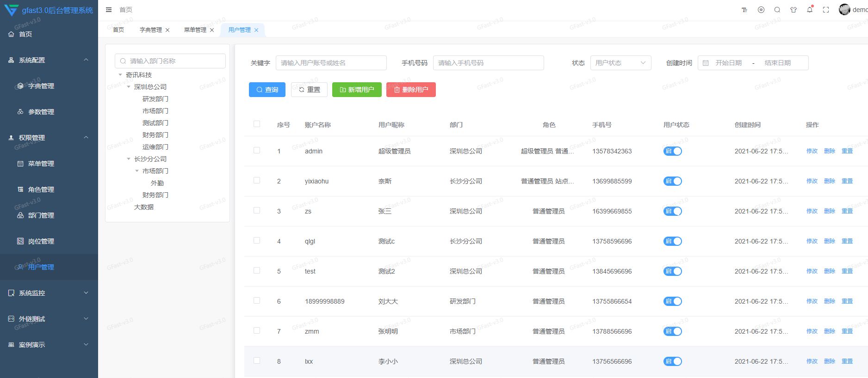Open 岗位管理 in the sidebar
Viewport: 868px width, 378px height.
coord(49,241)
